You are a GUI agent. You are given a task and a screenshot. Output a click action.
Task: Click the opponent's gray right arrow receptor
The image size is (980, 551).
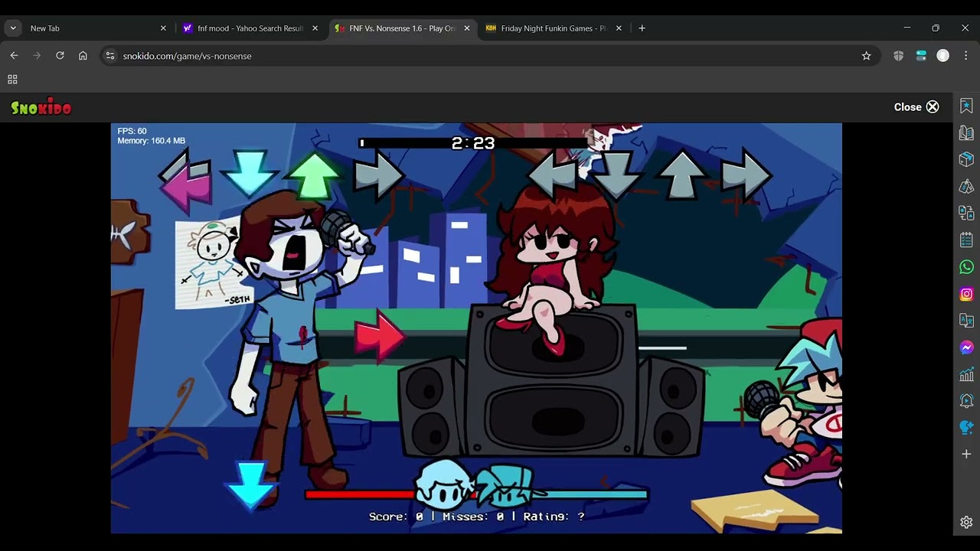tap(378, 178)
